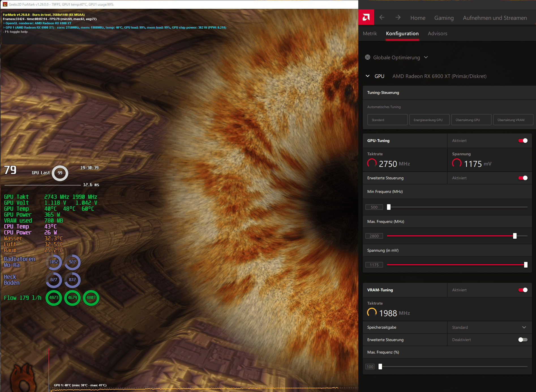This screenshot has width=536, height=392.
Task: Click the clock showing 19:30:39
Action: pyautogui.click(x=89, y=168)
